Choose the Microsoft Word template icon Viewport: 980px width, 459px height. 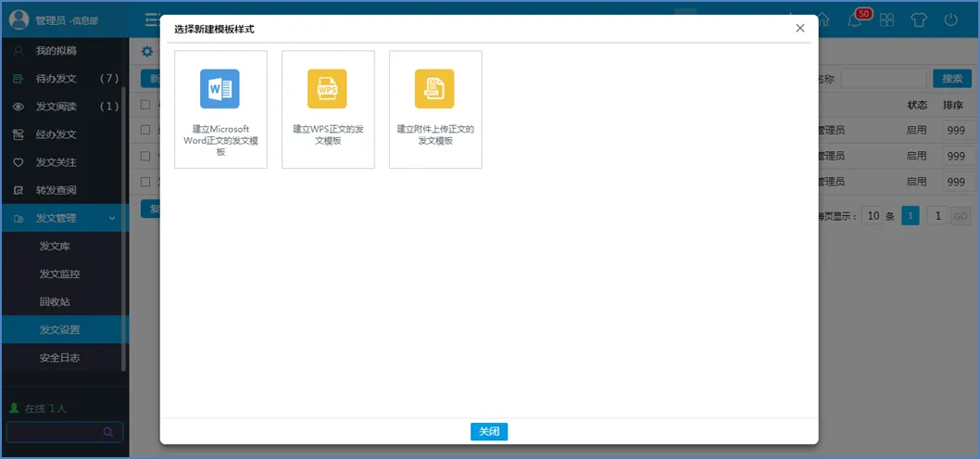220,89
